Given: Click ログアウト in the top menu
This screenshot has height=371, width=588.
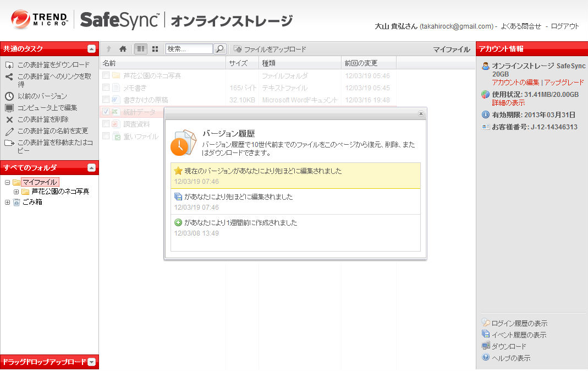Looking at the screenshot, I should click(x=564, y=26).
